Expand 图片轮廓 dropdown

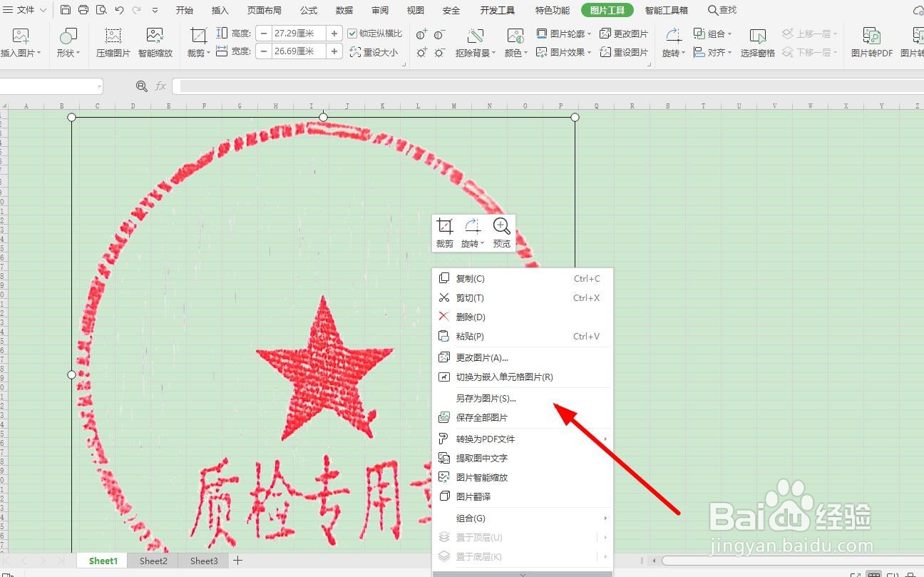[590, 34]
